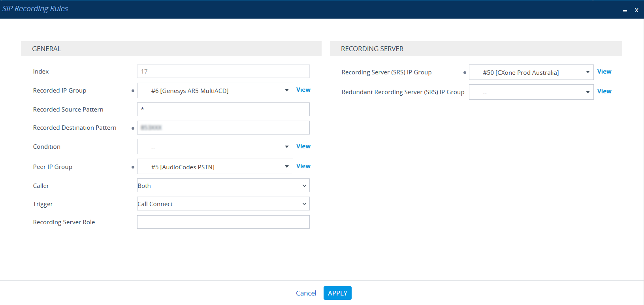View the Recording Server SRS IP Group
Screen dimensions: 644x305
604,72
